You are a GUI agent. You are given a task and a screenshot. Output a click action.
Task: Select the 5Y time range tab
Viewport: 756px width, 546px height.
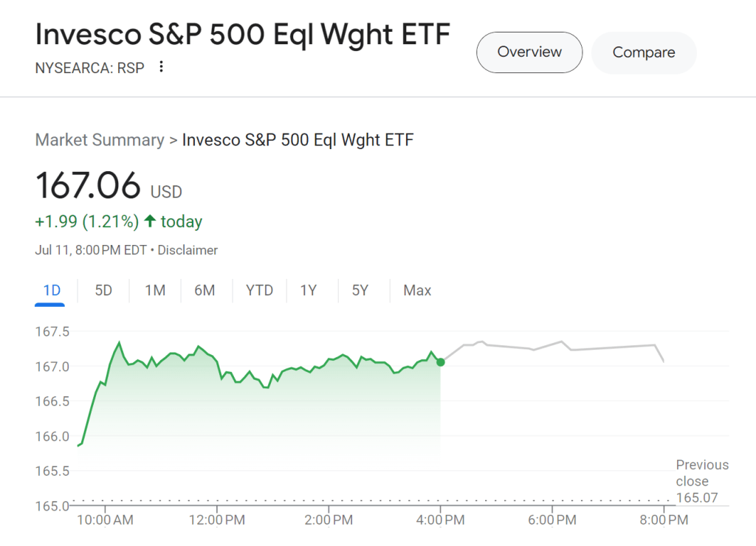click(360, 291)
